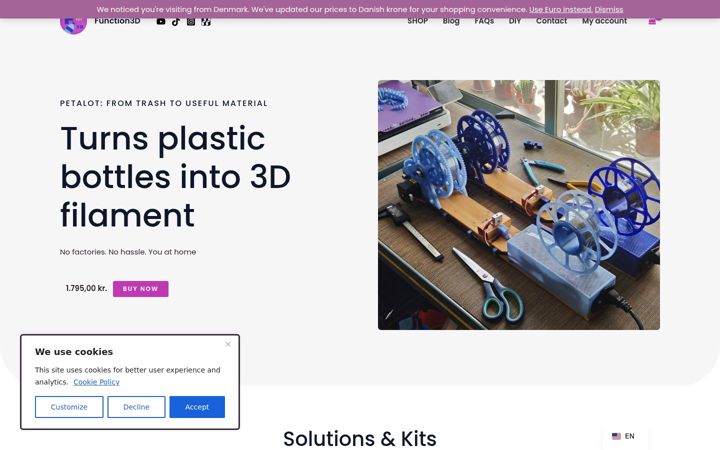Open the Cookie Policy link
This screenshot has width=720, height=450.
(x=96, y=382)
